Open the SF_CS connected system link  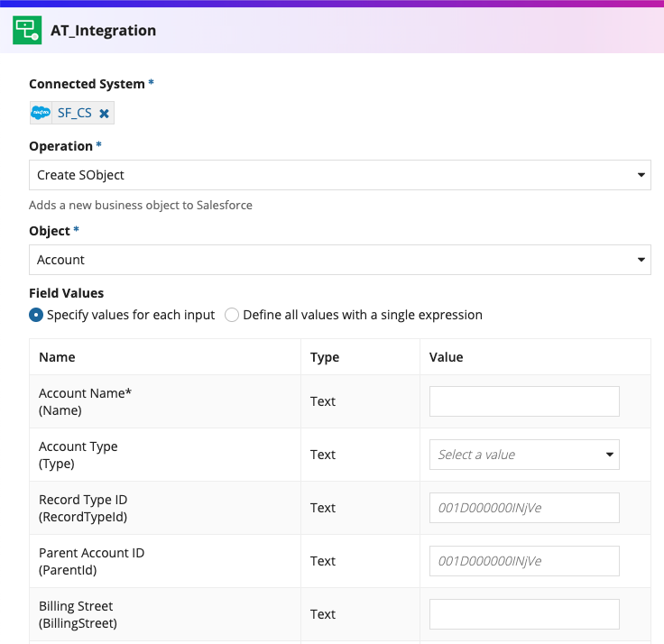[x=75, y=113]
